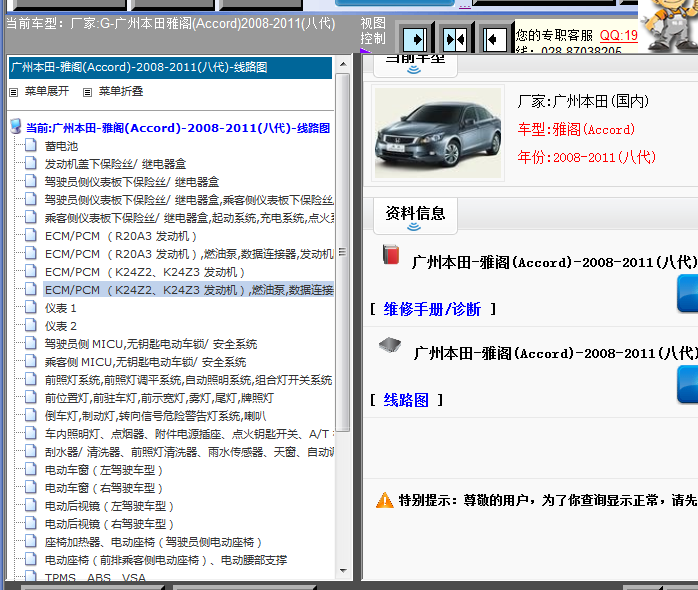Screen dimensions: 698x590
Task: Click tree scrollbar down arrow
Action: tap(343, 570)
